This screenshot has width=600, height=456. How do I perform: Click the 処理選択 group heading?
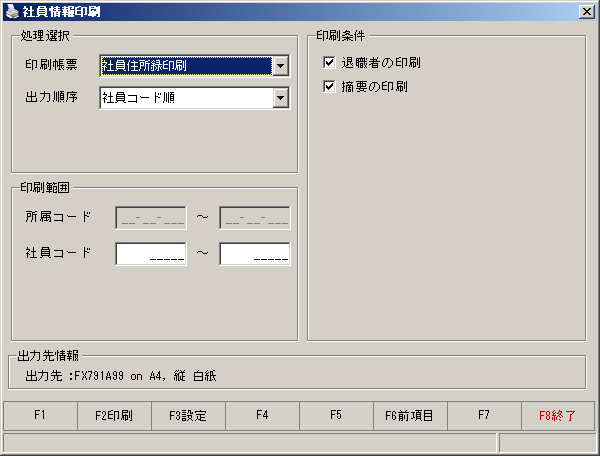point(45,36)
